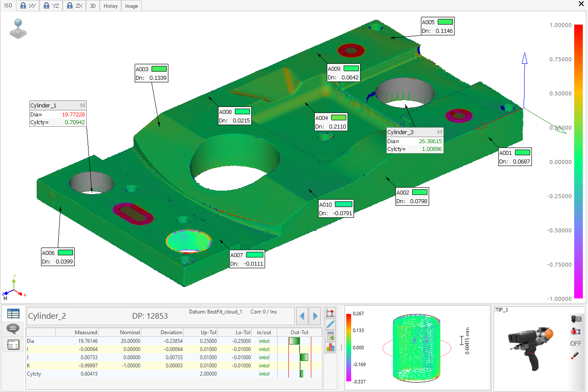Viewport: 588px width, 392px height.
Task: Select the blue pencil edit icon
Action: (330, 323)
